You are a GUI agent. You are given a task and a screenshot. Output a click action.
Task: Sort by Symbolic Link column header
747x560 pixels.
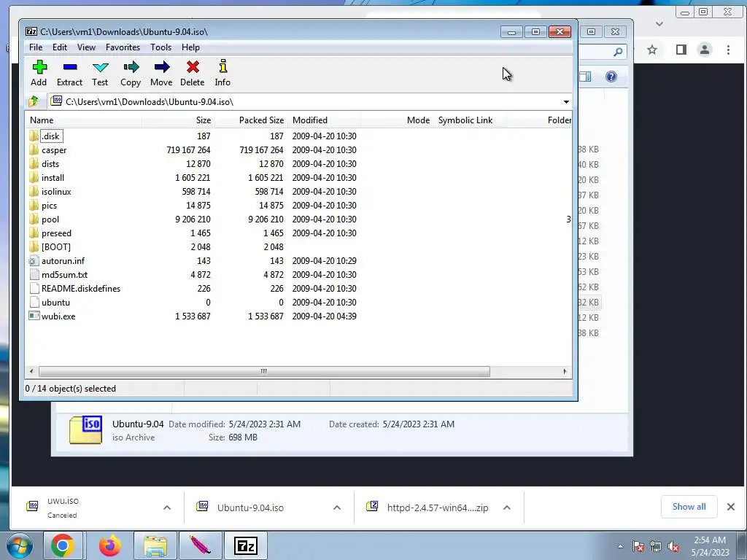[470, 120]
